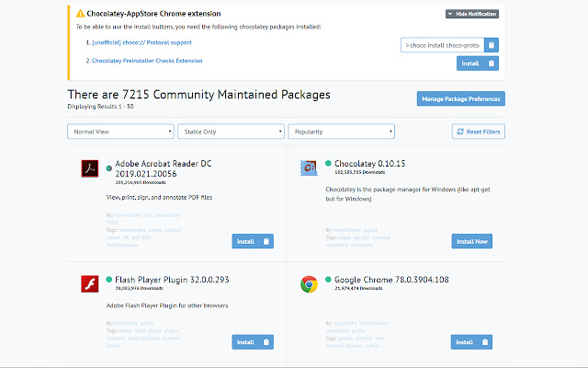Open Adobe Acrobat Reader DC package title
The image size is (588, 368).
(x=164, y=168)
